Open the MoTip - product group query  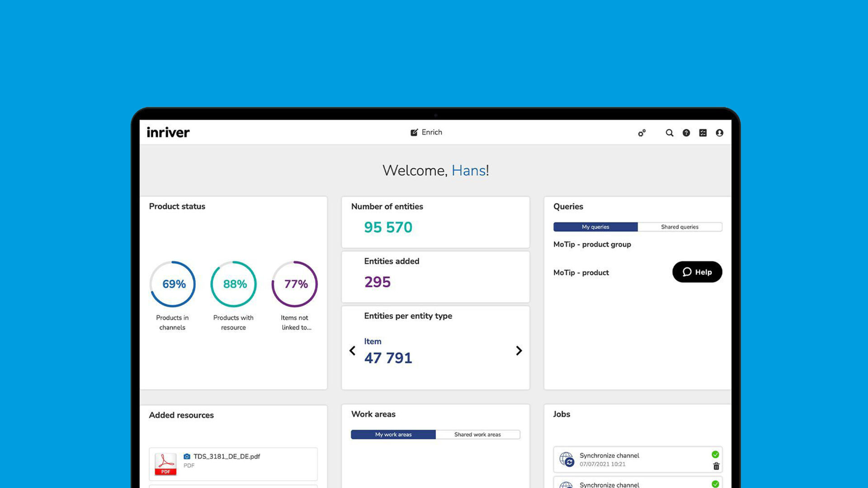[x=592, y=244]
